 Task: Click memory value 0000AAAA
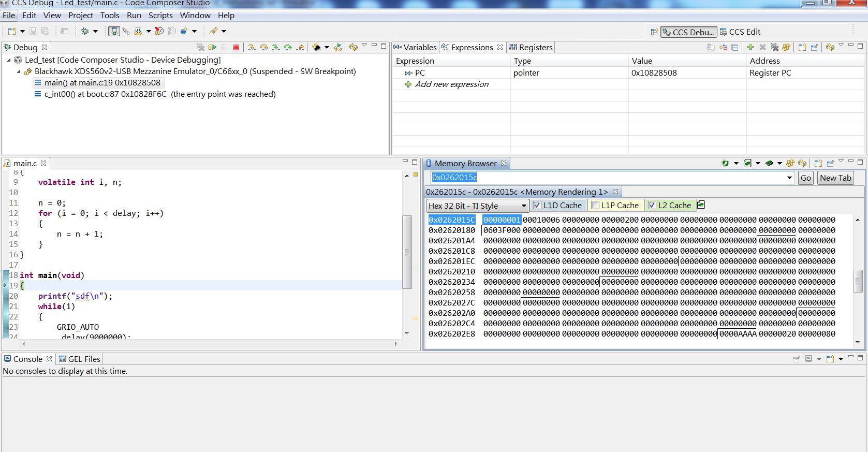[x=738, y=334]
